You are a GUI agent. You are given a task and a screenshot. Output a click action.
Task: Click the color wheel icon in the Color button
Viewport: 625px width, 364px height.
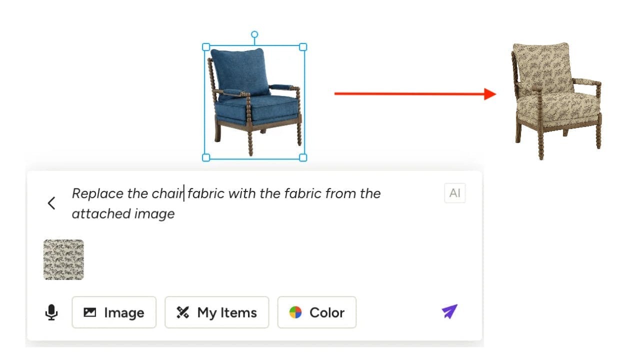[295, 312]
